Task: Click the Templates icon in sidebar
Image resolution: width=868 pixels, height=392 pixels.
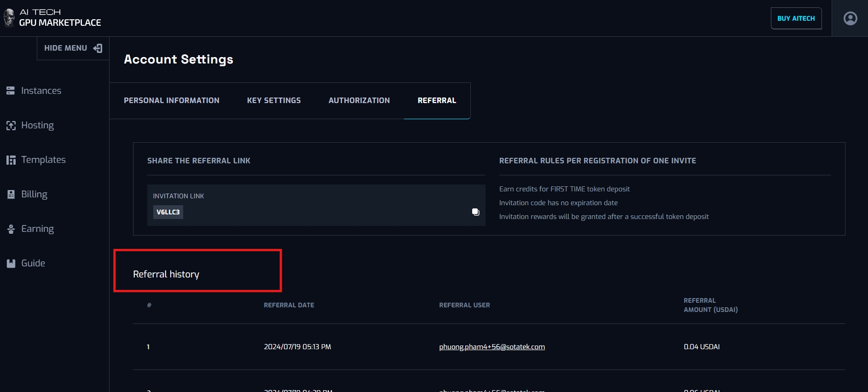Action: 11,160
